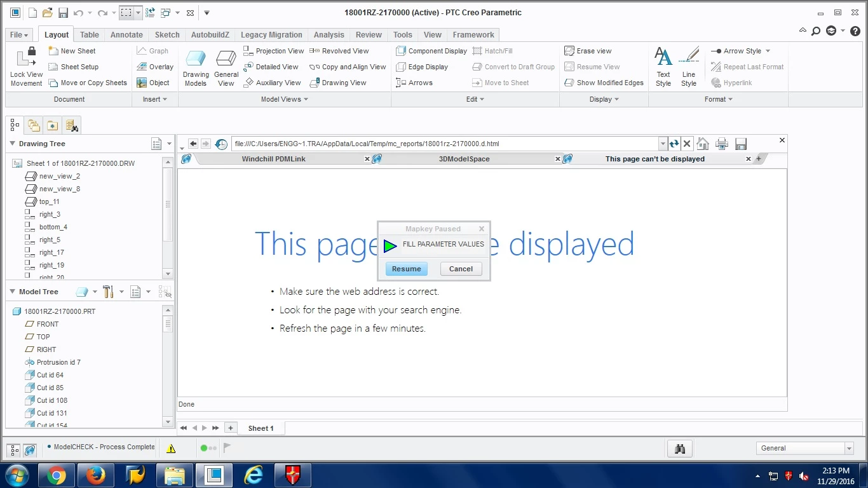The width and height of the screenshot is (868, 488).
Task: Click the Sheet 1 tab
Action: (261, 428)
